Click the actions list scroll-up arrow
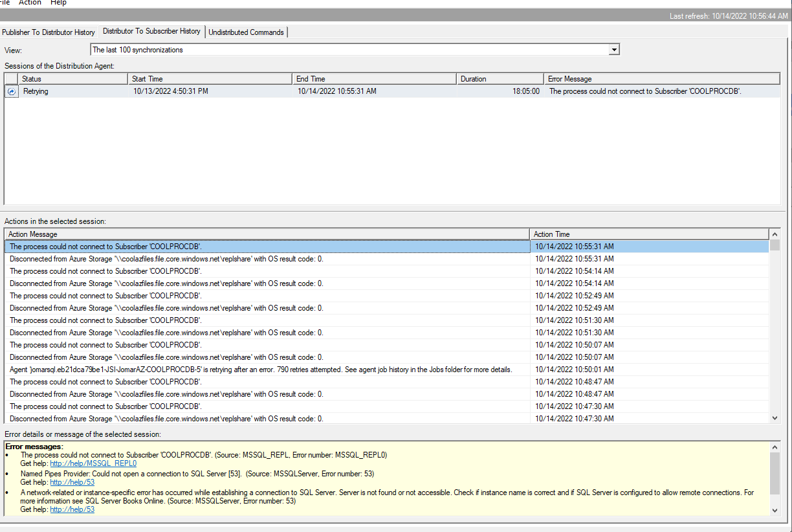The height and width of the screenshot is (532, 792). pyautogui.click(x=775, y=234)
